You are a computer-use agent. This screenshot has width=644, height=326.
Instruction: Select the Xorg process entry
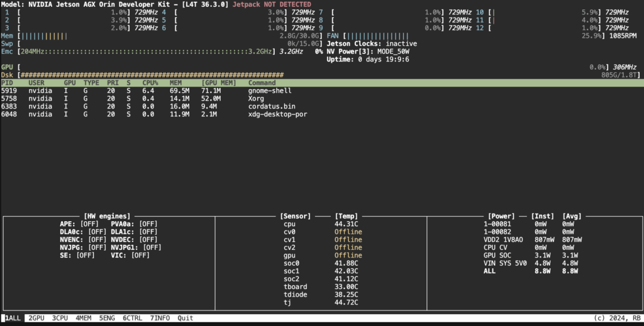tap(257, 99)
